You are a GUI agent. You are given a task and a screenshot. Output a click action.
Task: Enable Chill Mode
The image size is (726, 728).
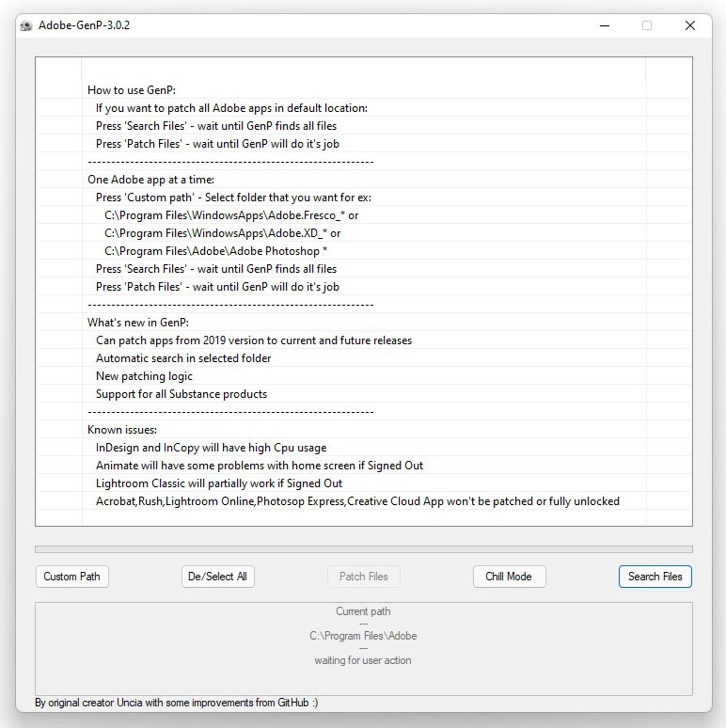point(509,577)
